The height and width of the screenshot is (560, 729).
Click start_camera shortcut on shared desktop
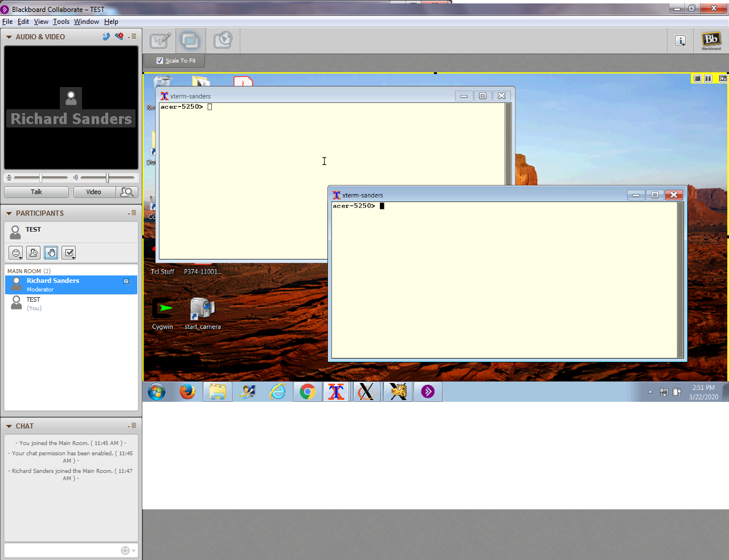click(202, 314)
